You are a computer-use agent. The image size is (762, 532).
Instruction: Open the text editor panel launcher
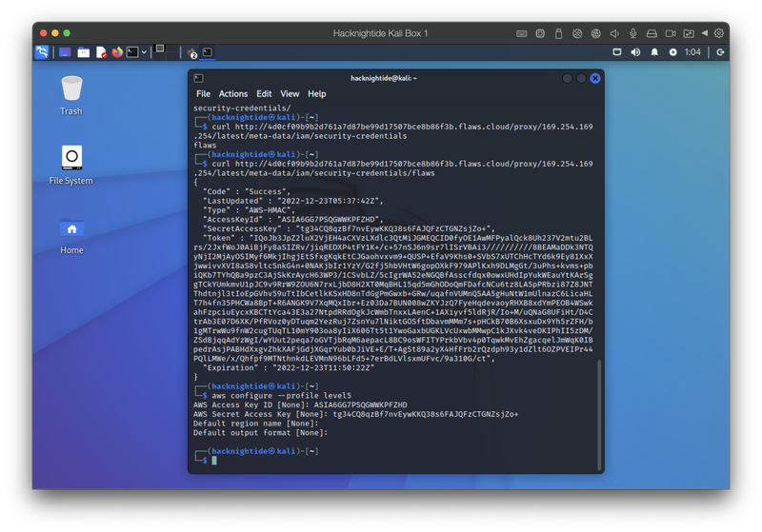point(100,52)
